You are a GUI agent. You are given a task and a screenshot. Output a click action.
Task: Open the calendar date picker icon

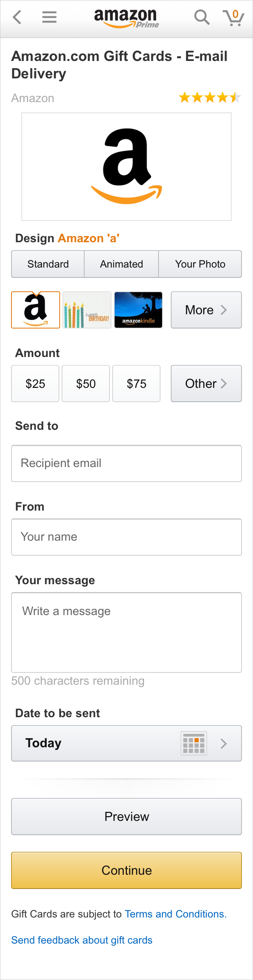(194, 743)
